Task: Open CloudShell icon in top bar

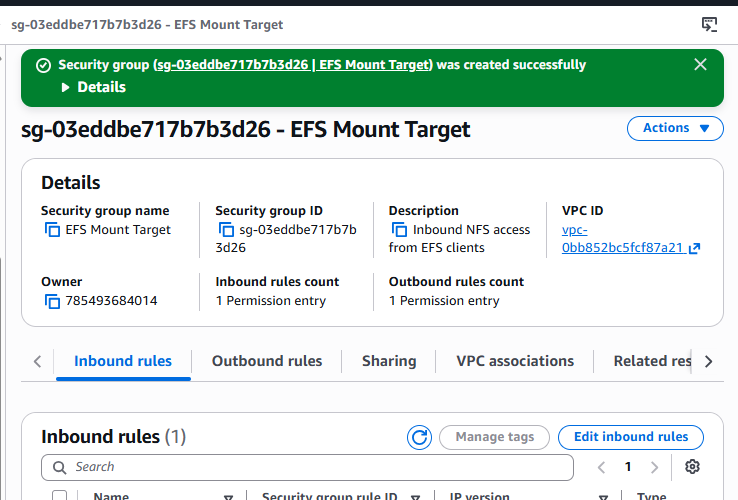Action: [x=709, y=24]
